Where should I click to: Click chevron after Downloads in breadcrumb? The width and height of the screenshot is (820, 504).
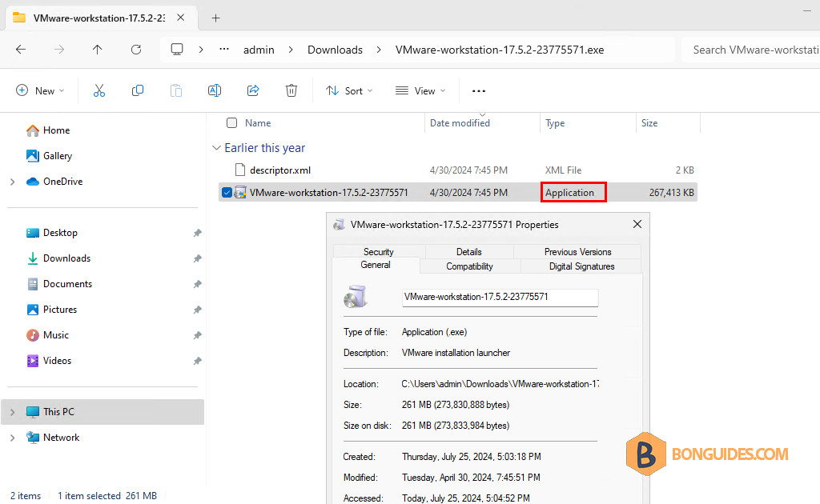coord(379,50)
